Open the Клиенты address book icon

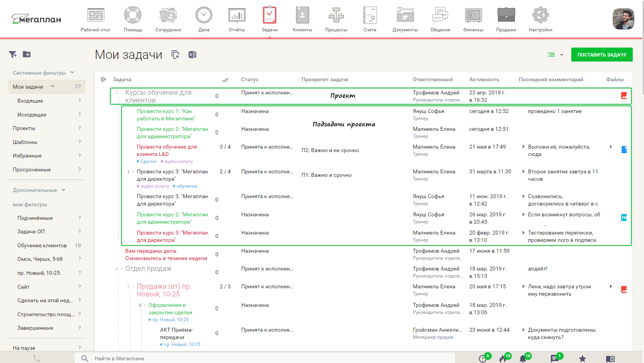(302, 15)
